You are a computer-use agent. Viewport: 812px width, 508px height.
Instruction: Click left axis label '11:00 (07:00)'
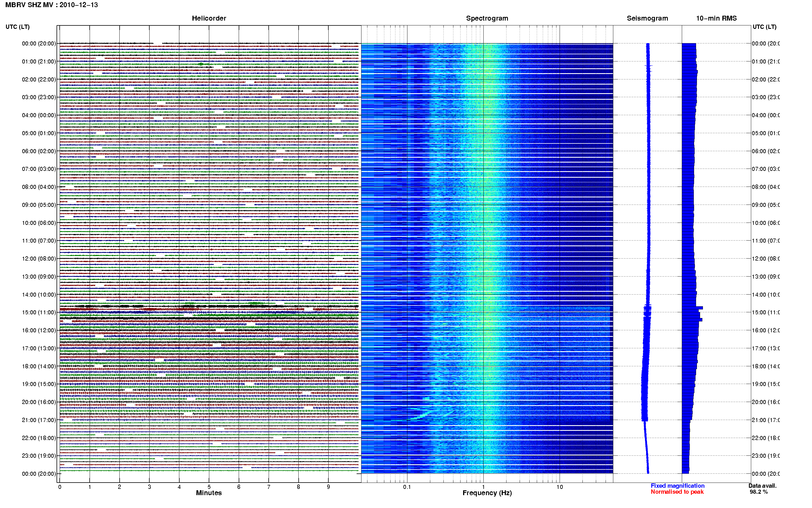tap(39, 241)
